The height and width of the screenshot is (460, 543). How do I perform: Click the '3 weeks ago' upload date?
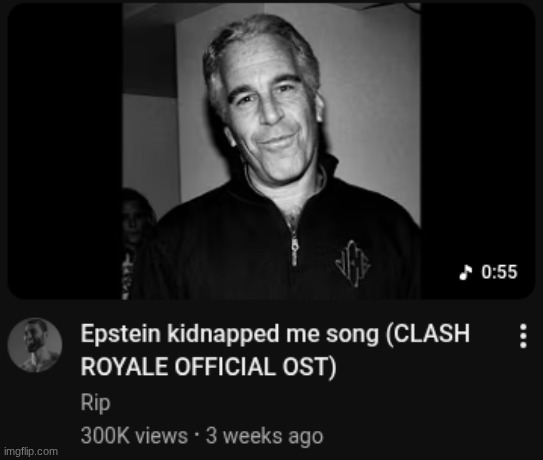265,436
